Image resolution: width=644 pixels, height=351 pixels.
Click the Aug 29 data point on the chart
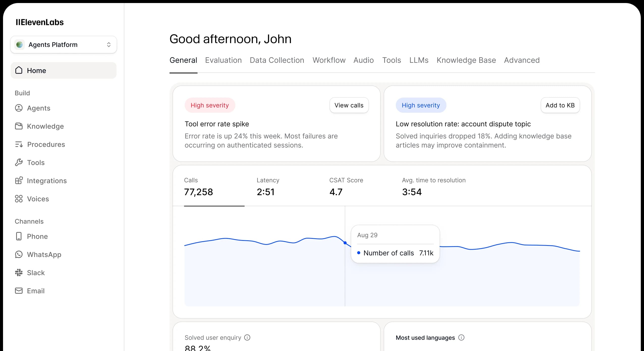click(345, 243)
